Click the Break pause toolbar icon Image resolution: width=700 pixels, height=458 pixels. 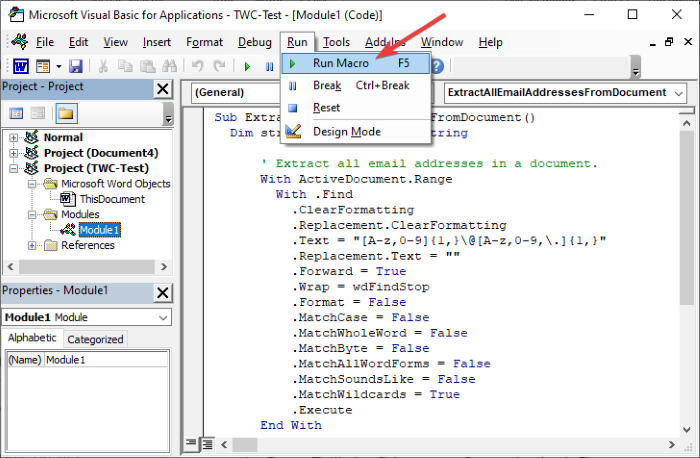pyautogui.click(x=269, y=67)
